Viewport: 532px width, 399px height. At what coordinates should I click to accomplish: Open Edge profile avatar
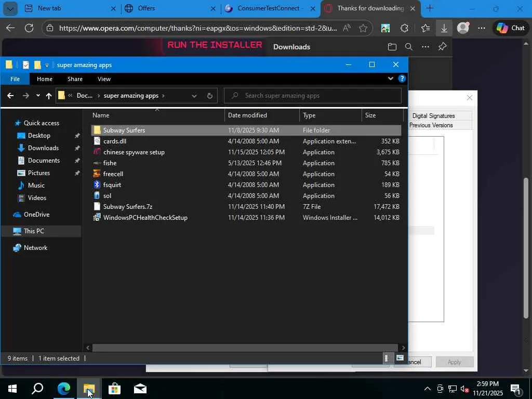463,28
